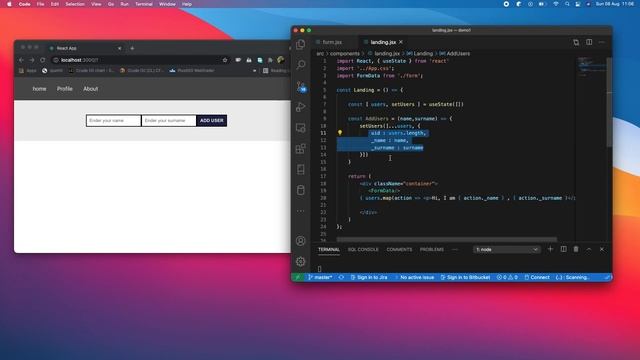Click the home nav link in browser
The image size is (640, 360).
click(39, 89)
